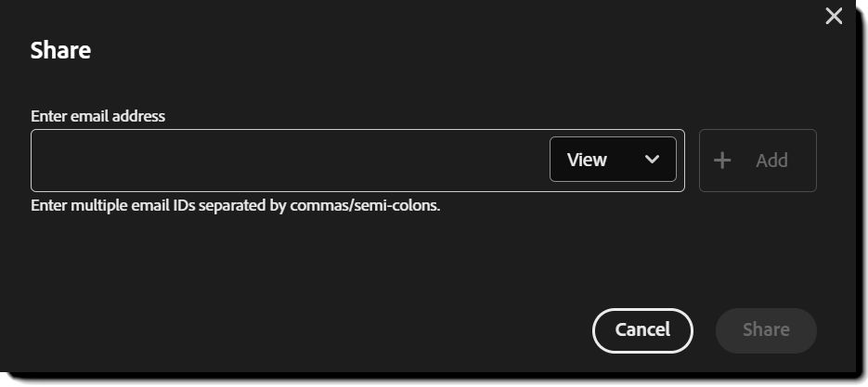
Task: Click the plus icon beside Add
Action: [x=722, y=160]
